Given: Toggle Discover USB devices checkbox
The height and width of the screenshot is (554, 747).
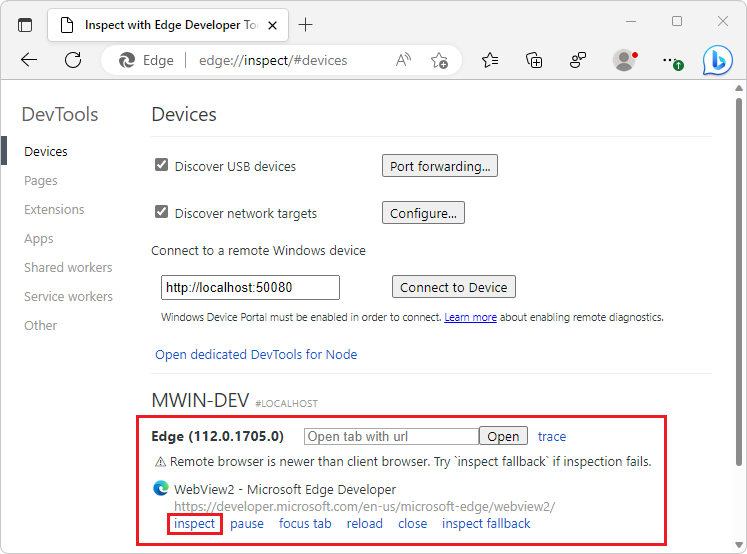Looking at the screenshot, I should pos(162,165).
